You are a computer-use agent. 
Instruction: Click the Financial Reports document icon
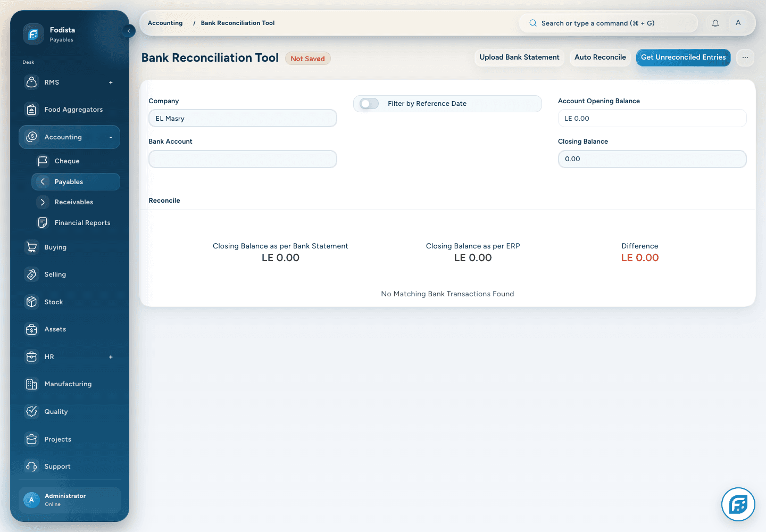point(43,223)
